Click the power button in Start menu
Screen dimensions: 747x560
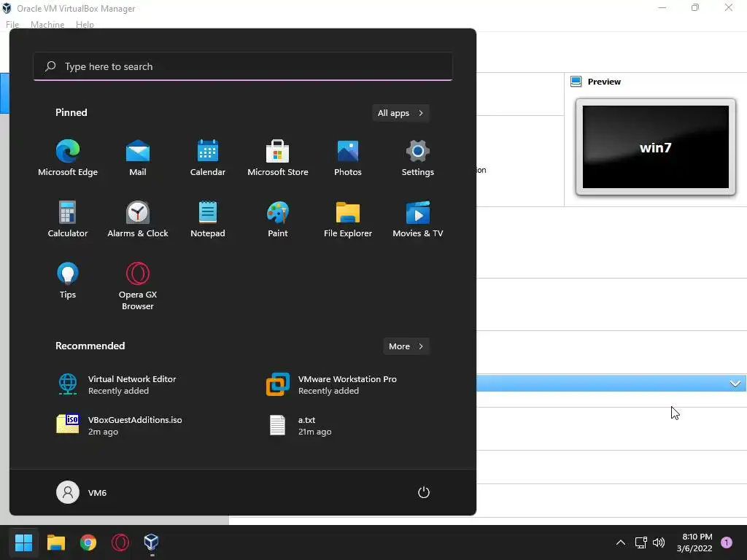pos(424,492)
